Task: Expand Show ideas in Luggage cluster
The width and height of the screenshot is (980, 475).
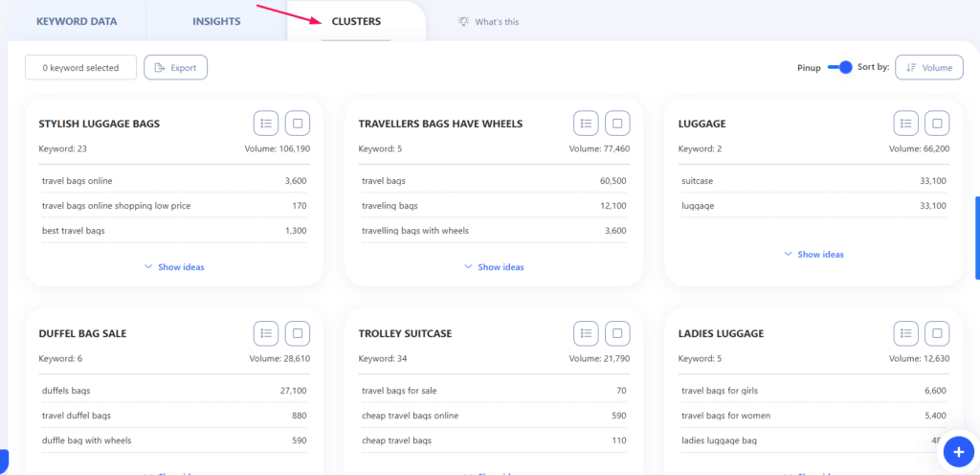Action: click(813, 255)
